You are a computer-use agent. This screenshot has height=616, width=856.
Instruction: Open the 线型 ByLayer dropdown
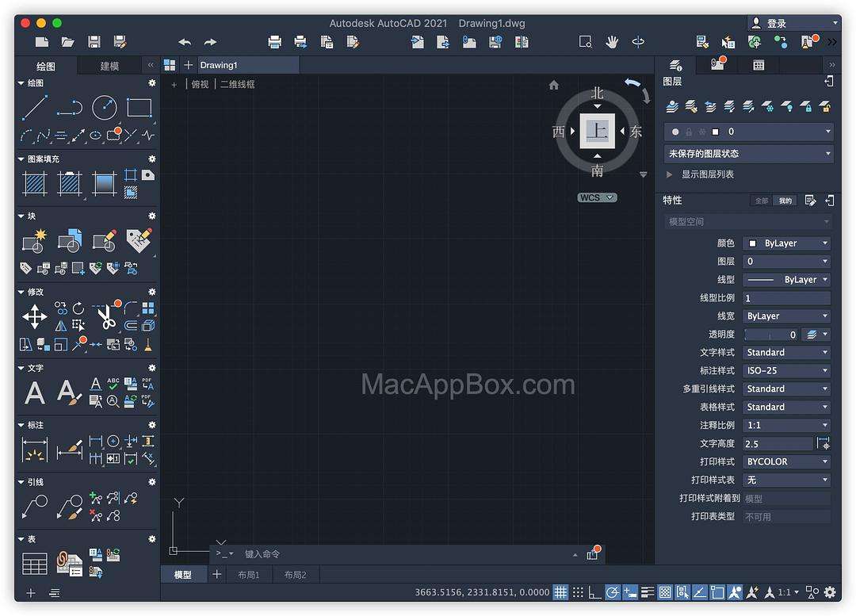[787, 280]
